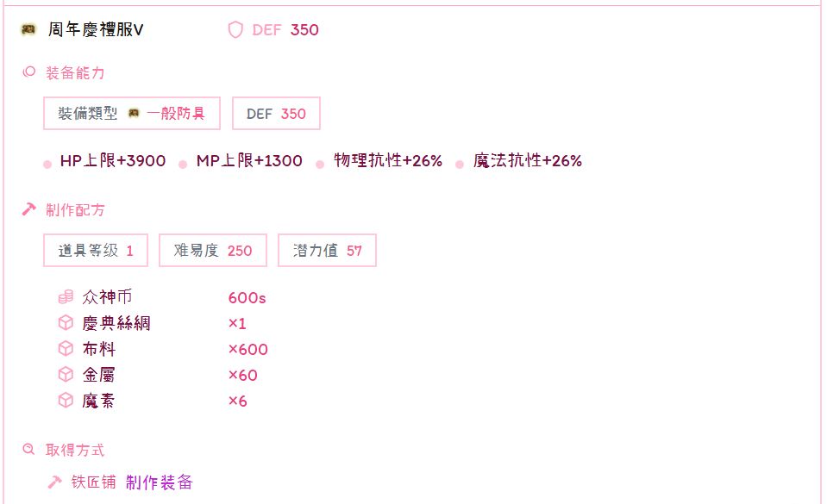Select the 周年慶禮服V item title
This screenshot has height=504, width=827.
click(96, 30)
